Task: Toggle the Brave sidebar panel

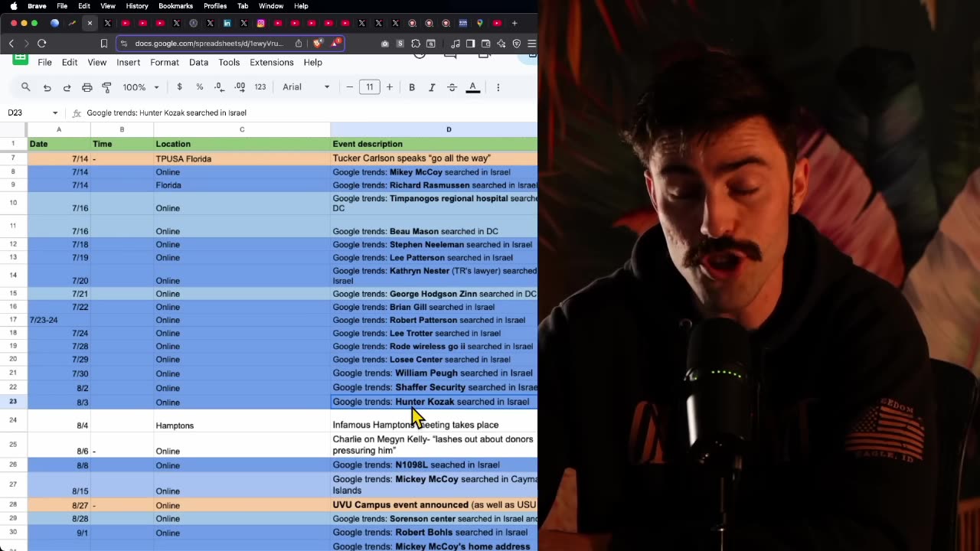Action: point(471,44)
